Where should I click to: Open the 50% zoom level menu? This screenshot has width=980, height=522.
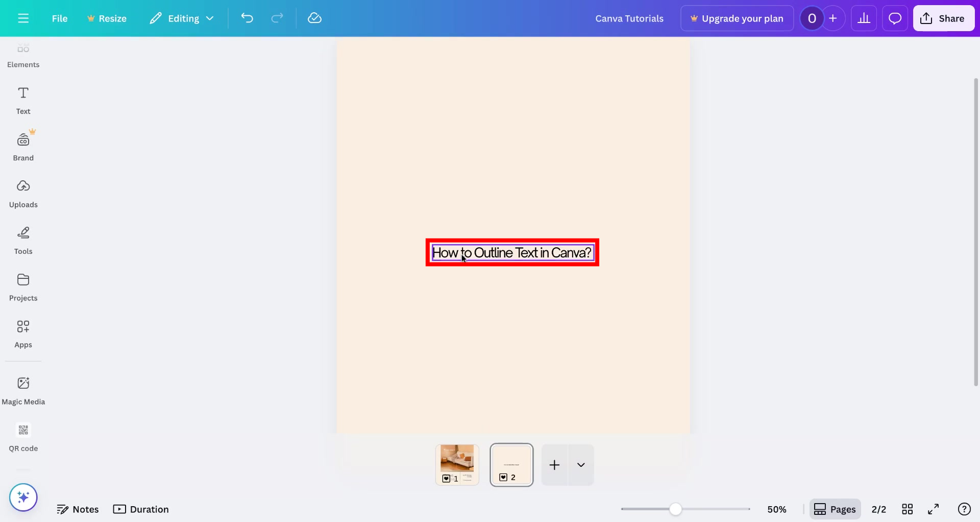point(776,509)
